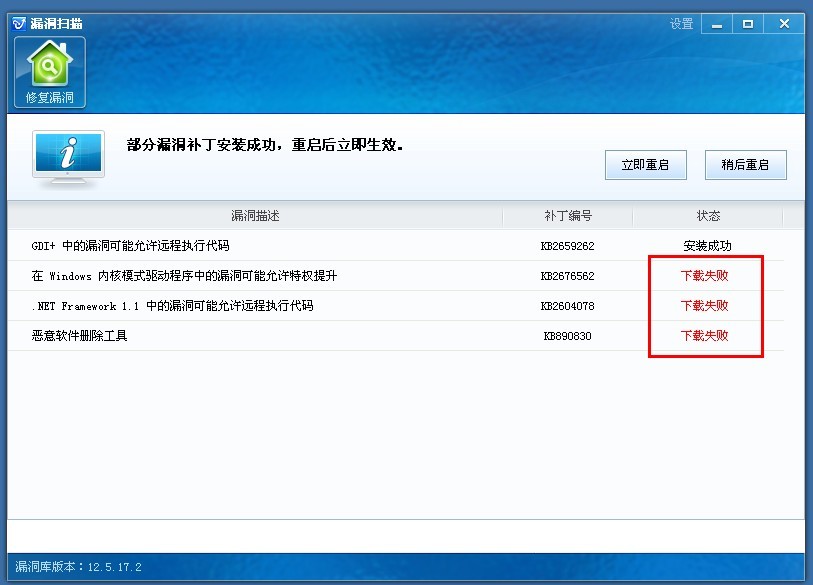Click the shield icon in the title bar
This screenshot has height=585, width=813.
pos(17,22)
